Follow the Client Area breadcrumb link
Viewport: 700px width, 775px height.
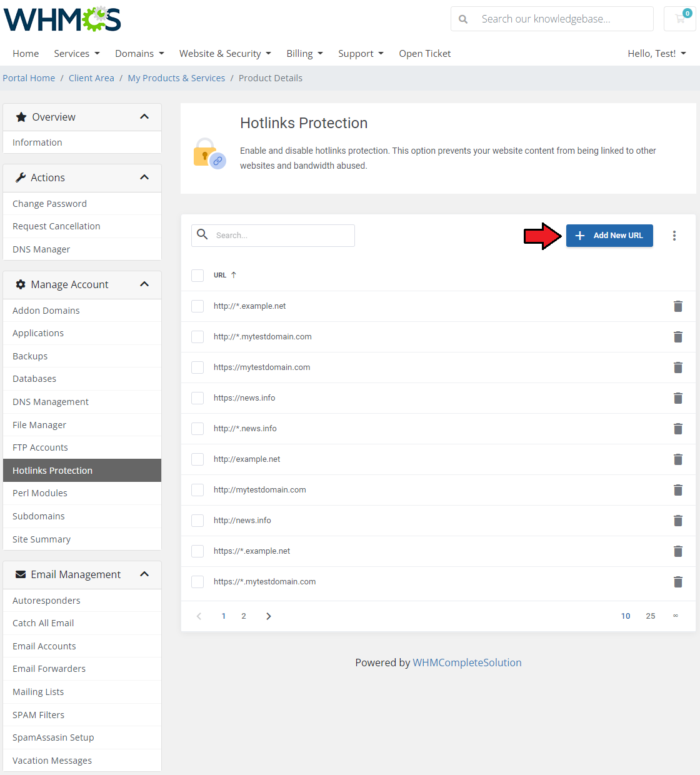coord(91,78)
